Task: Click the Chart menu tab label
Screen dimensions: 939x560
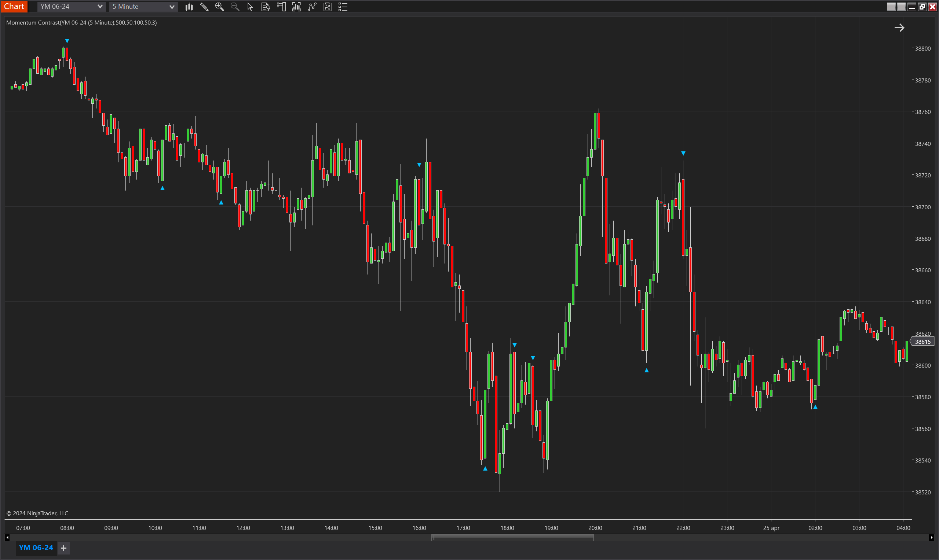Action: pyautogui.click(x=15, y=7)
